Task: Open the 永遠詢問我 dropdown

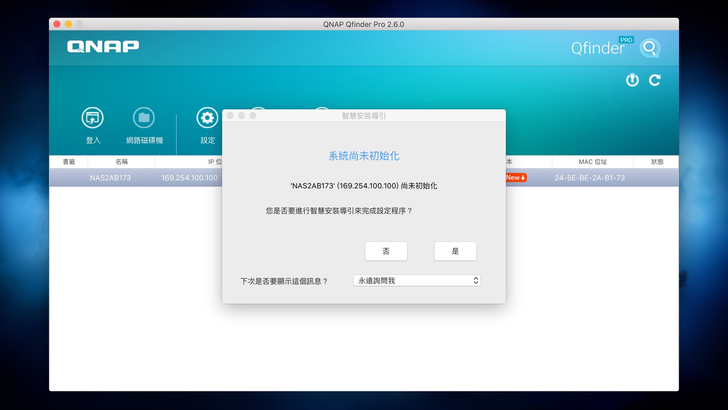Action: coord(418,281)
